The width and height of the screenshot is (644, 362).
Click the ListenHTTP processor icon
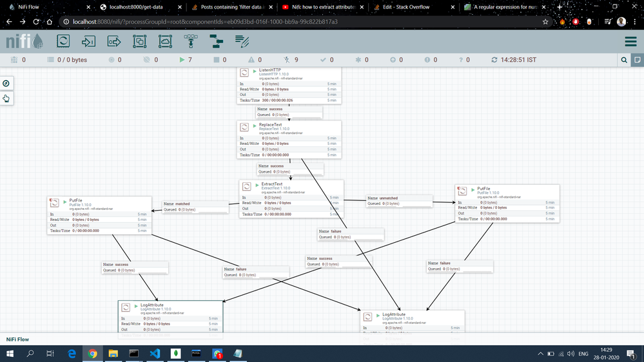[x=244, y=73]
